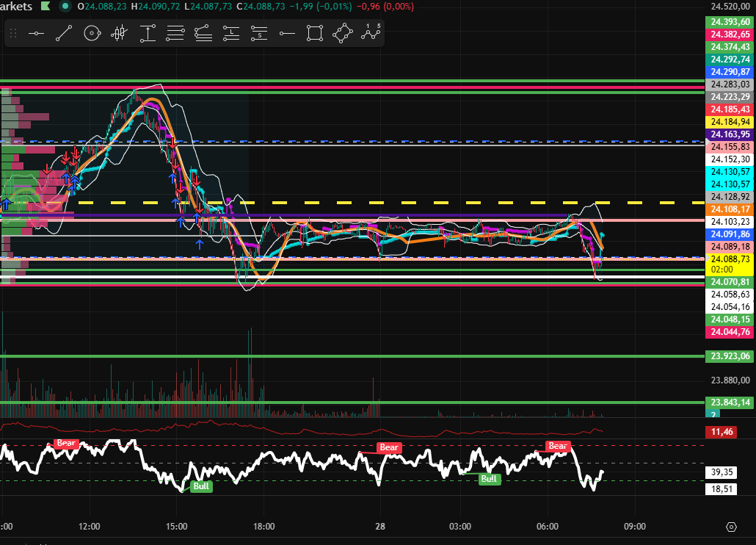756x545 pixels.
Task: Open chart settings gear at bottom right
Action: [x=730, y=527]
